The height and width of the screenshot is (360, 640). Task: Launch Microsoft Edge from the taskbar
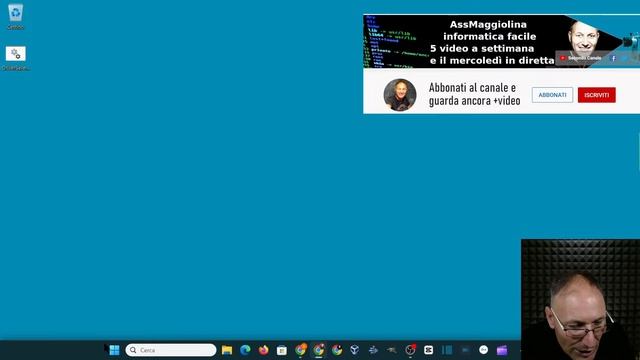point(245,350)
